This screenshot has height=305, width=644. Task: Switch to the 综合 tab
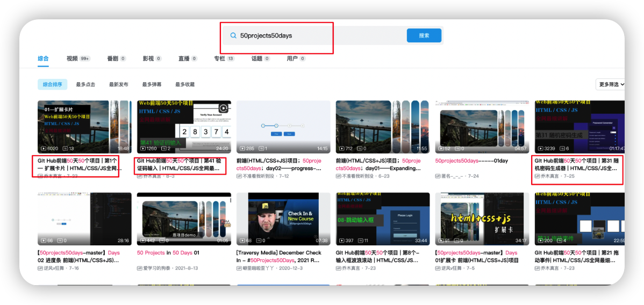coord(43,59)
